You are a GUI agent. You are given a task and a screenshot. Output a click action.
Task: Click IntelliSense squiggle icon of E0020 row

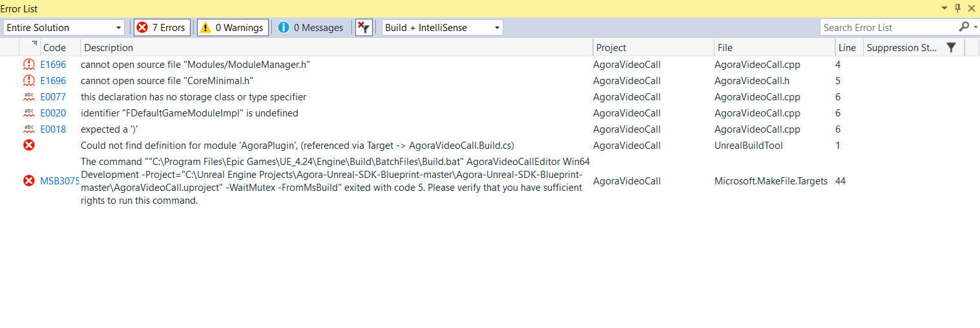[x=29, y=113]
